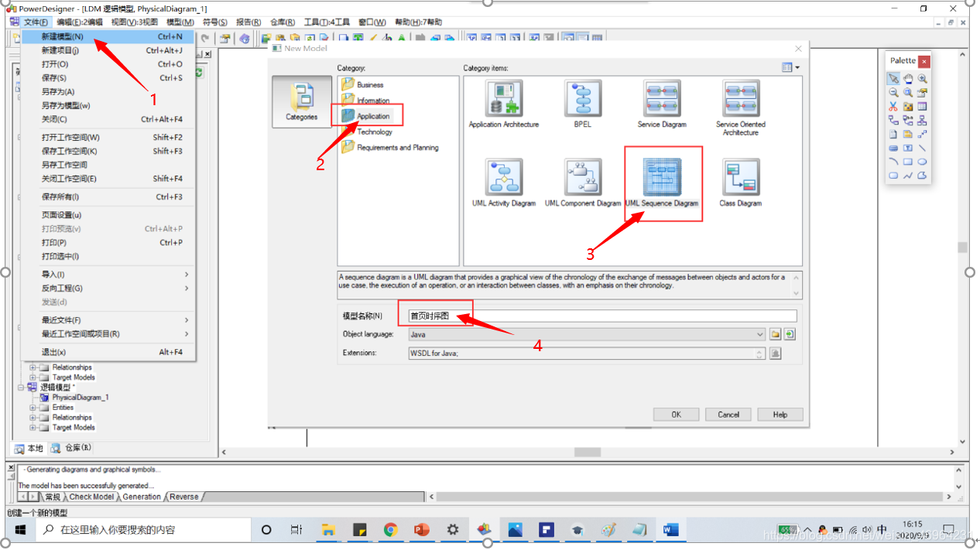The height and width of the screenshot is (550, 980).
Task: Click the Windows Start button
Action: tap(19, 530)
